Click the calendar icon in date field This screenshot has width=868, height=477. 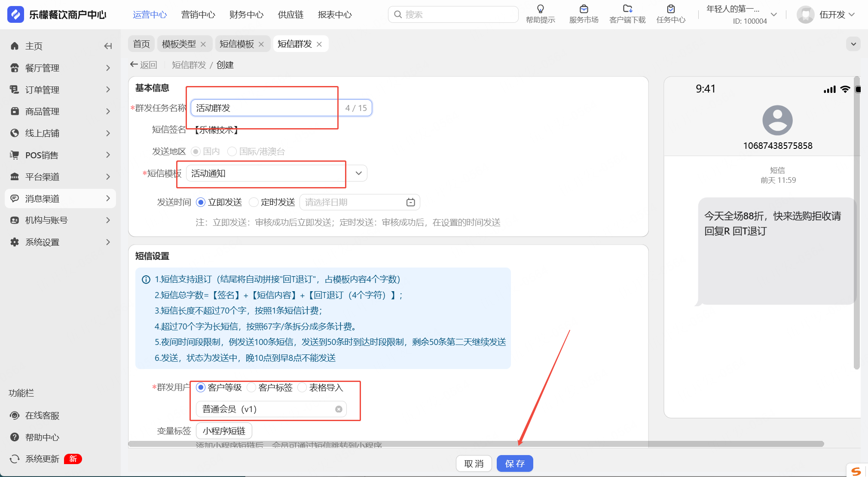410,202
